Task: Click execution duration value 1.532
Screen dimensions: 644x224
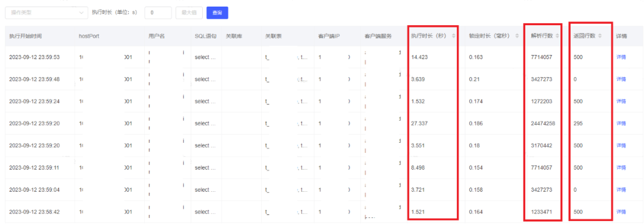Action: [x=418, y=102]
